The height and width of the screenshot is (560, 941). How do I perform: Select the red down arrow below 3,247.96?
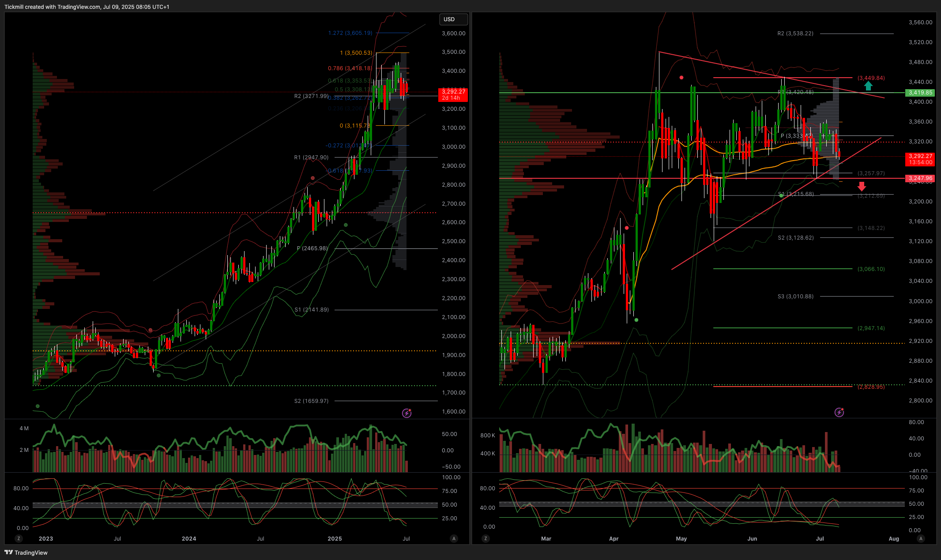coord(862,186)
